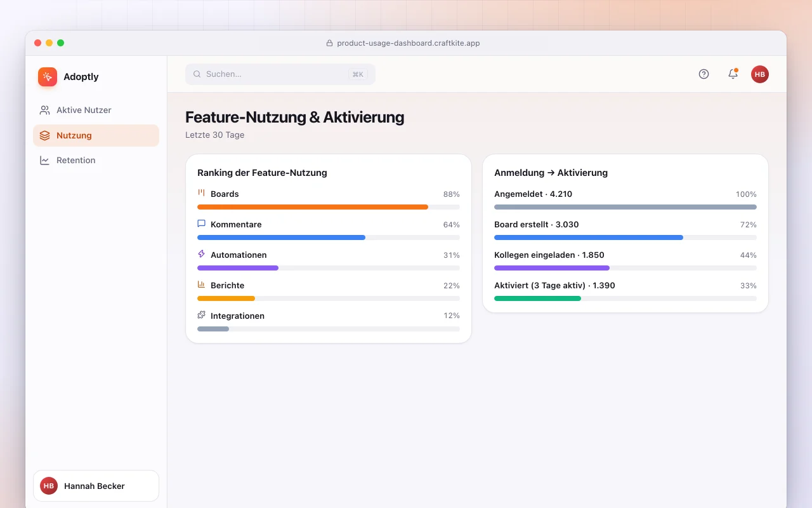Click Hannah Becker's avatar in the sidebar
Viewport: 812px width, 508px height.
pyautogui.click(x=49, y=486)
